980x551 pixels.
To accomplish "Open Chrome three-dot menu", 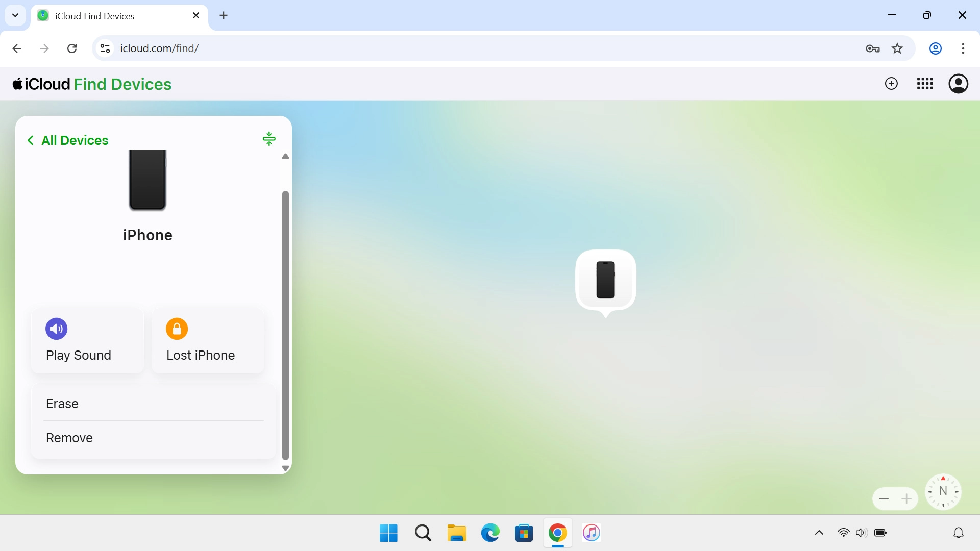I will tap(963, 48).
